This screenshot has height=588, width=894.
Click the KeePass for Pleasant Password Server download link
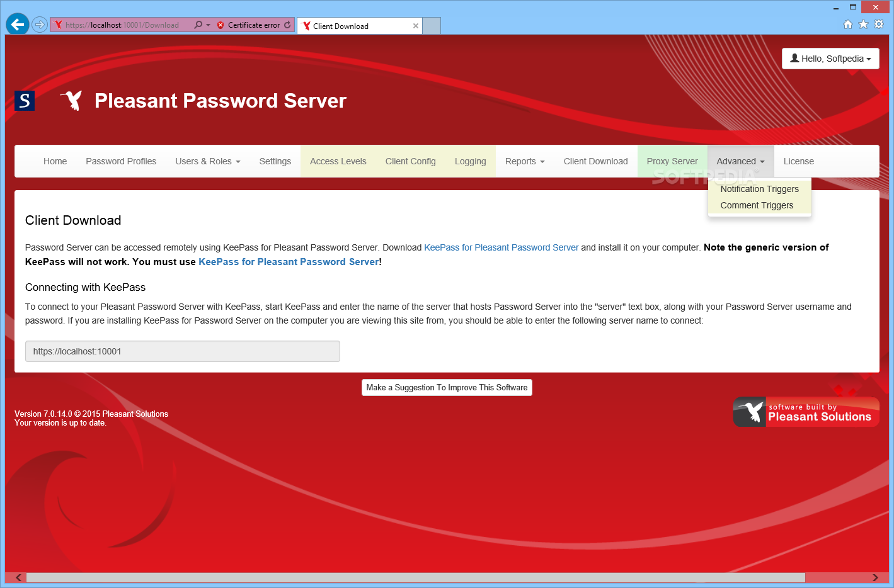(x=501, y=247)
